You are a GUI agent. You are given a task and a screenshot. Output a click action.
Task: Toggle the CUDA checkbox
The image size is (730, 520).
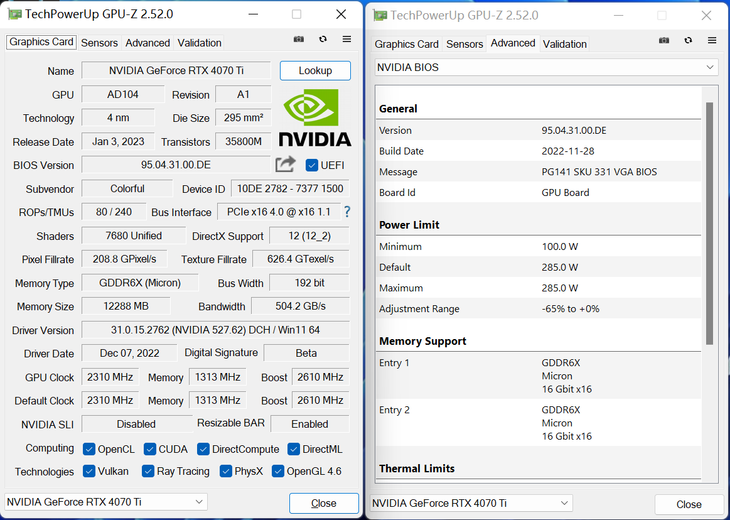[x=150, y=449]
